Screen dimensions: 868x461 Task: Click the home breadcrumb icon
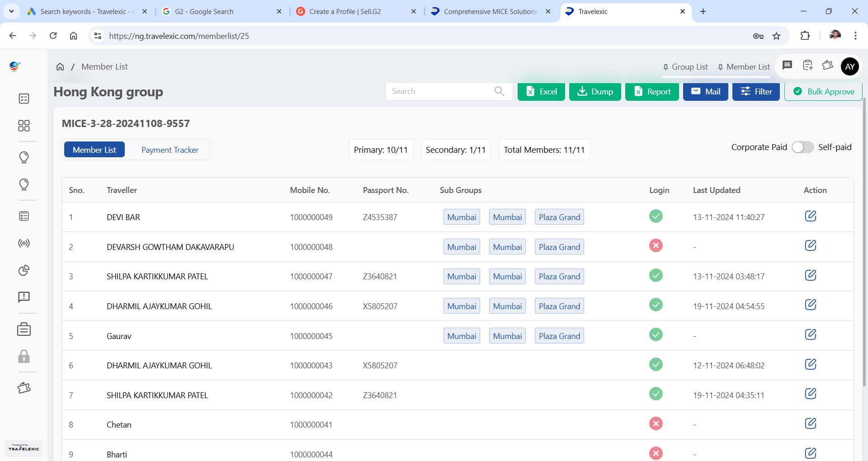pos(60,67)
